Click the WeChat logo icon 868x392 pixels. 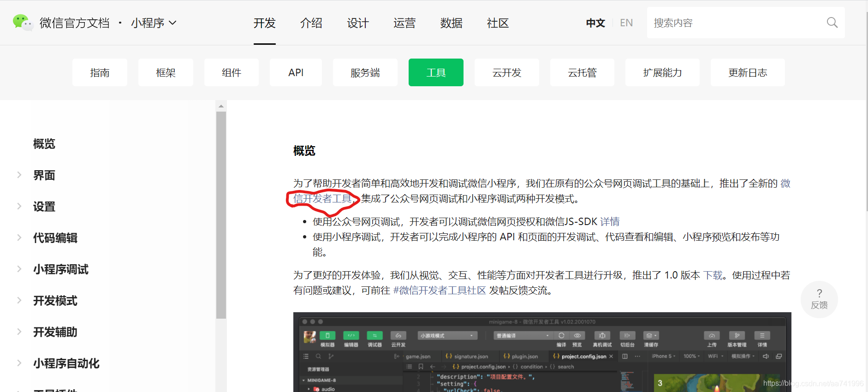[x=23, y=23]
